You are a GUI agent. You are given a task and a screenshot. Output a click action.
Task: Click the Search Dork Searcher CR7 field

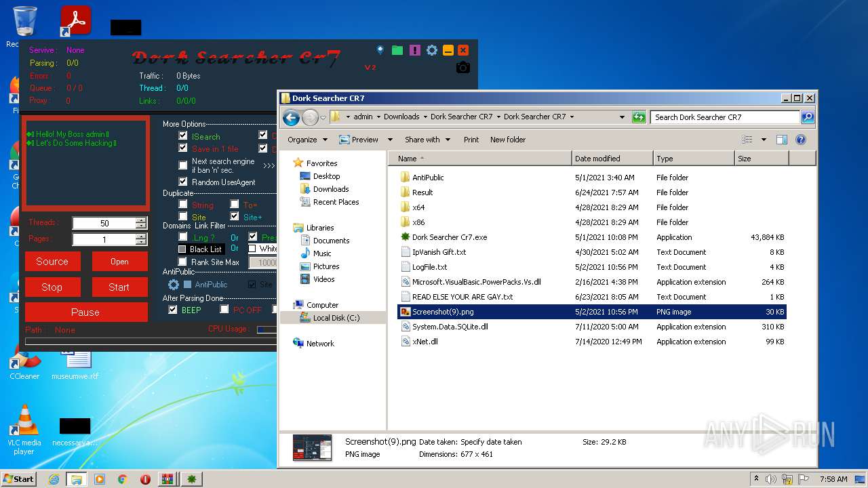click(x=725, y=117)
